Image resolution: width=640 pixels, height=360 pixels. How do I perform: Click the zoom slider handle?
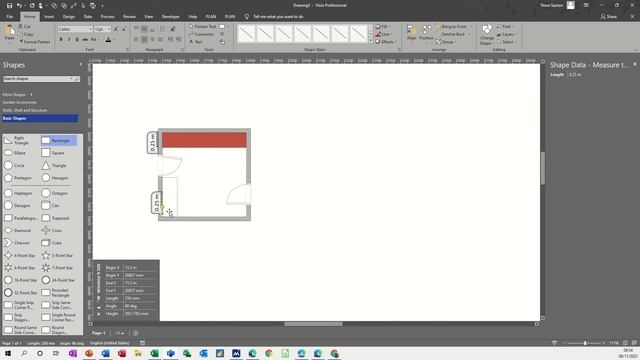(585, 343)
